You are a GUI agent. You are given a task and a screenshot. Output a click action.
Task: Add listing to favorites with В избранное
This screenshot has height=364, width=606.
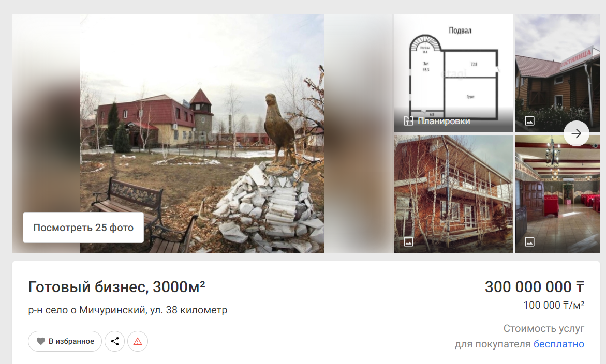(65, 341)
